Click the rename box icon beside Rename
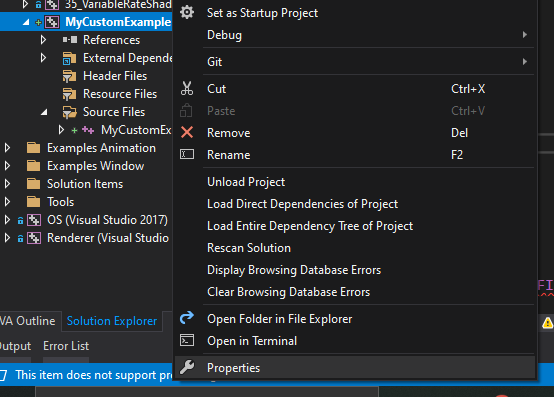554x397 pixels. coord(187,154)
